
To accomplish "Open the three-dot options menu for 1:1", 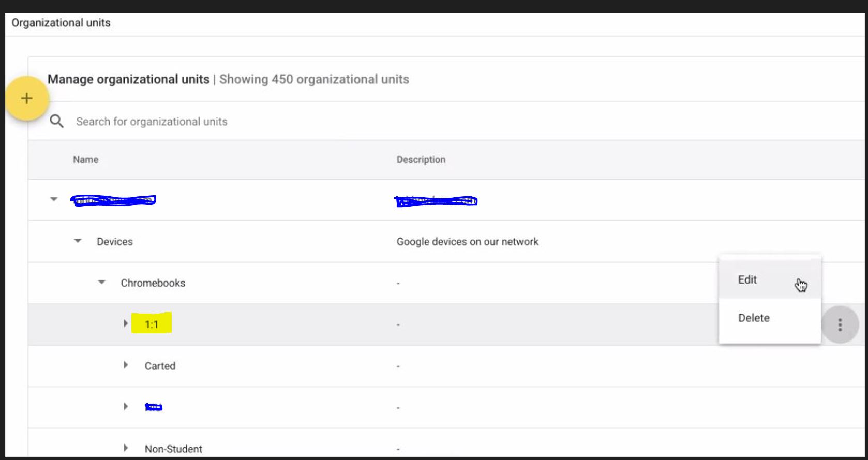I will point(840,325).
